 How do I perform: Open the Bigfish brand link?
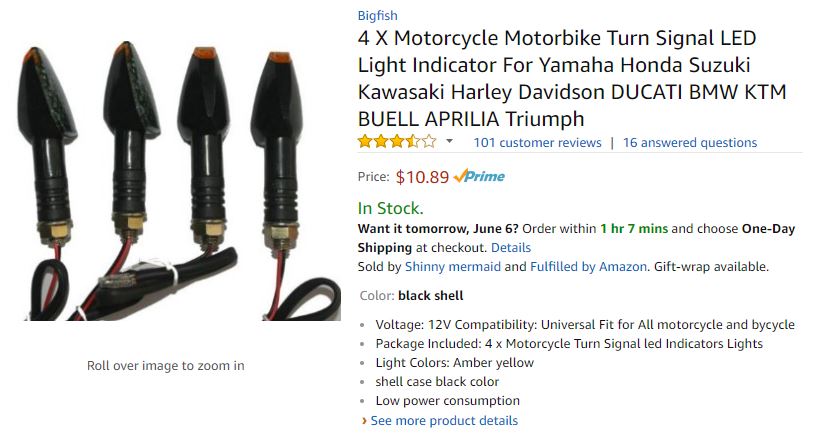(x=377, y=16)
